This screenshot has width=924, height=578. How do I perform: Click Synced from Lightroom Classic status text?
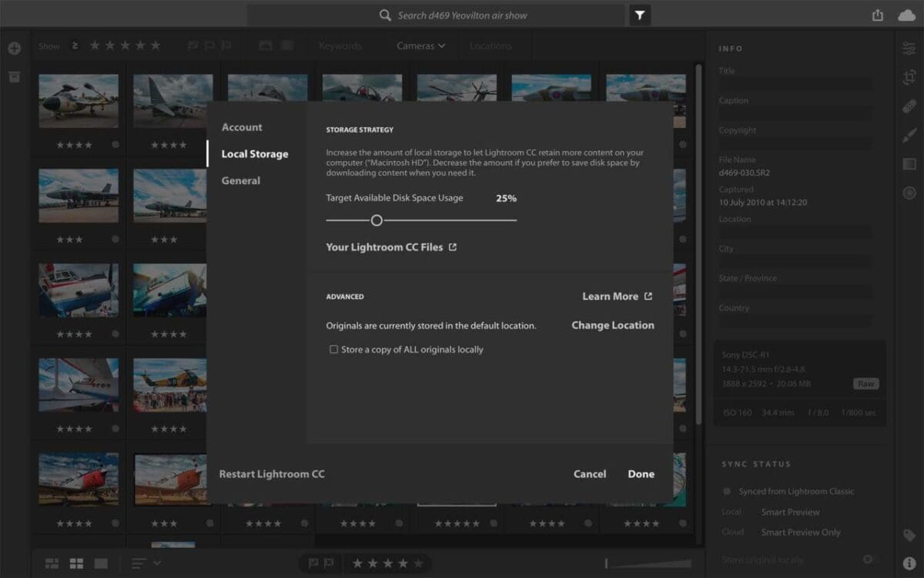796,492
